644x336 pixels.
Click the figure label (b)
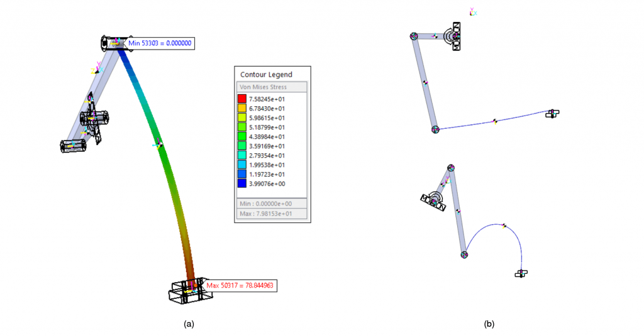489,324
